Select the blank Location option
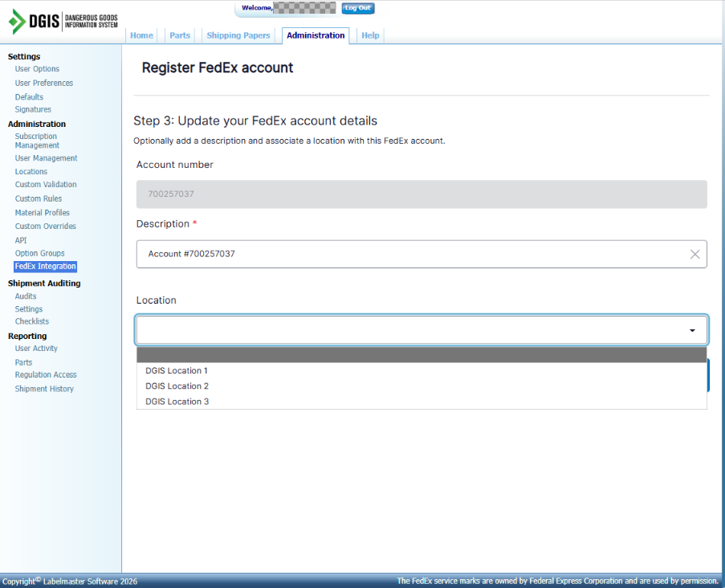 coord(421,355)
